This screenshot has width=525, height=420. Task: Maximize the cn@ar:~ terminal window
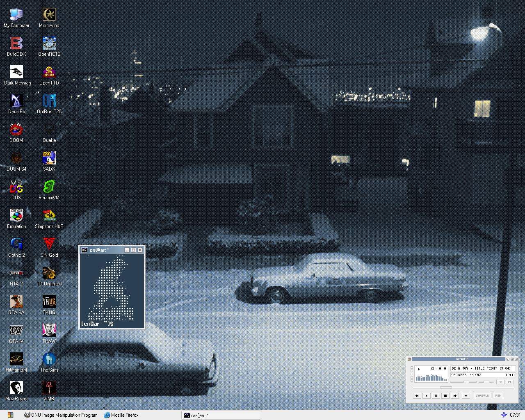pyautogui.click(x=134, y=250)
